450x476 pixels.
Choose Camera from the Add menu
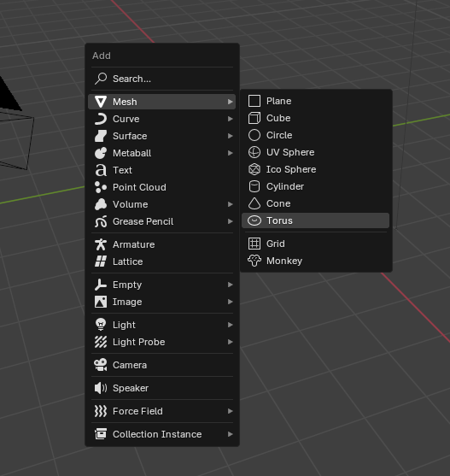pos(162,365)
